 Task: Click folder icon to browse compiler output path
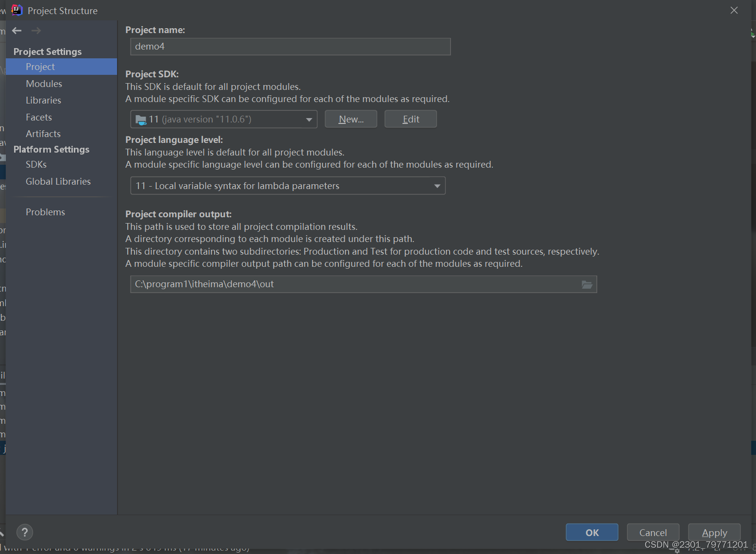click(x=587, y=284)
